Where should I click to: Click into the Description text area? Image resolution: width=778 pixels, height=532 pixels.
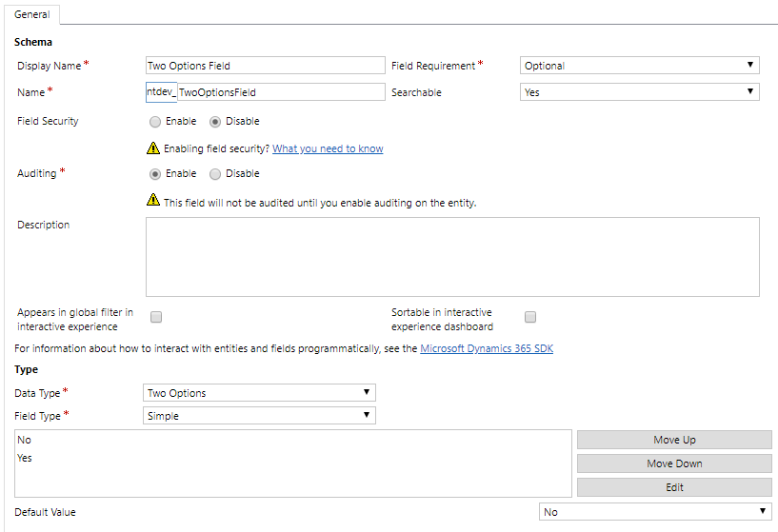(x=452, y=257)
